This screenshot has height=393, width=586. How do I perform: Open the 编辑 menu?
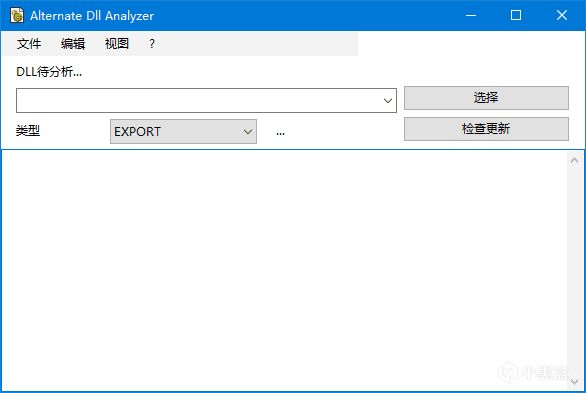[73, 44]
